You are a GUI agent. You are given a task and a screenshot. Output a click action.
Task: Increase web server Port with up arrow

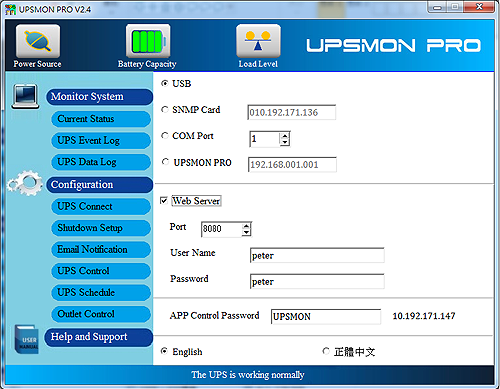246,226
